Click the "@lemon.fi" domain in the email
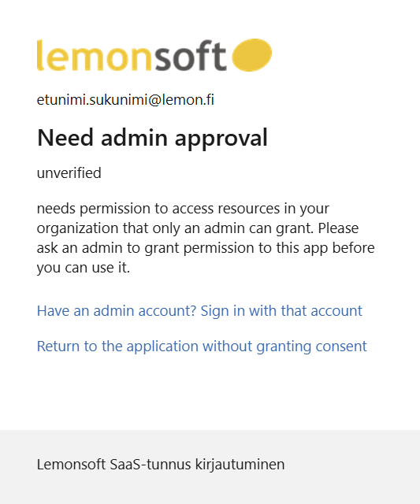The image size is (420, 504). [181, 100]
